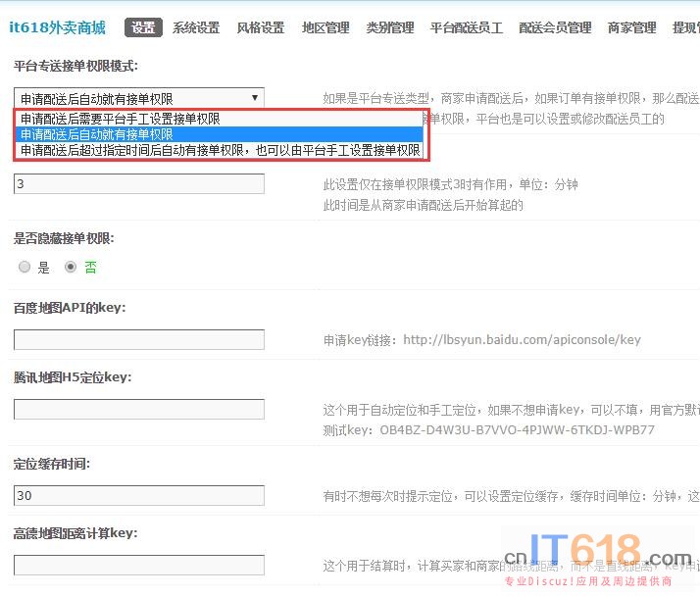Image resolution: width=700 pixels, height=597 pixels.
Task: Select the 是 radio button
Action: (x=25, y=267)
